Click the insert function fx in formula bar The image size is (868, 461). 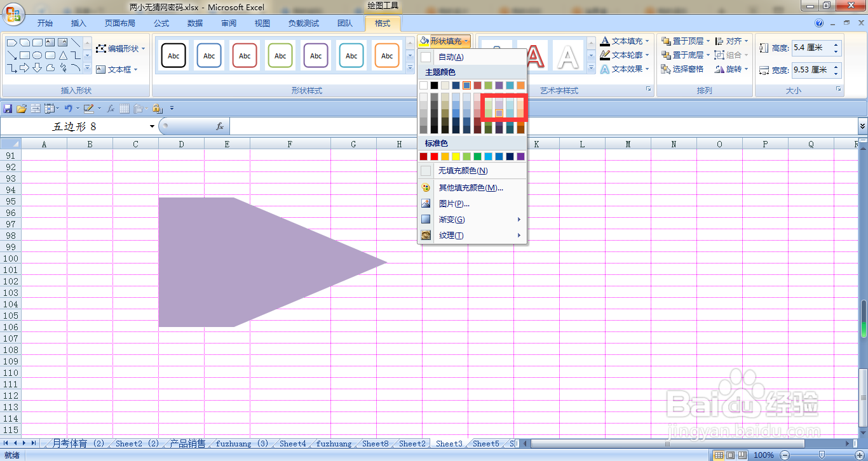(x=220, y=126)
